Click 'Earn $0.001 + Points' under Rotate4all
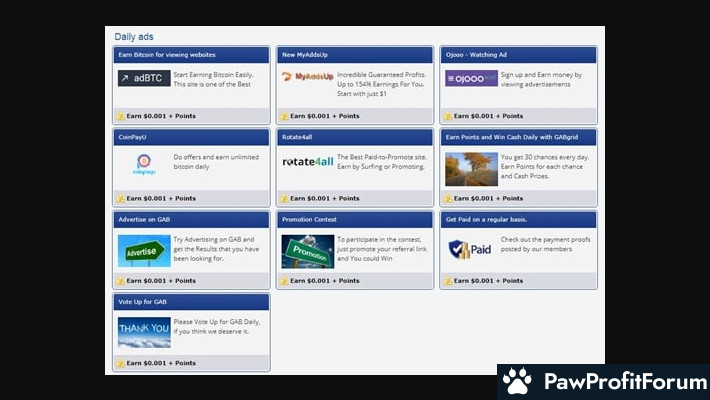This screenshot has height=400, width=710. coord(325,198)
